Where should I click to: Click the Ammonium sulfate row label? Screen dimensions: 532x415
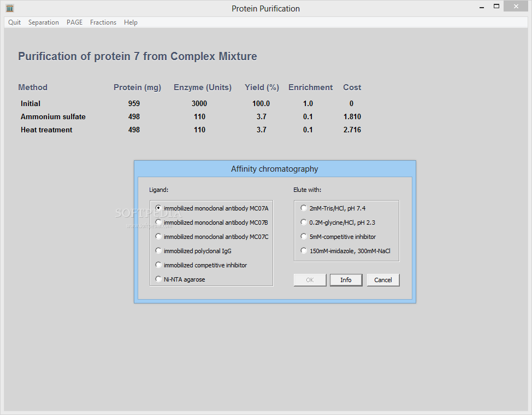pyautogui.click(x=54, y=117)
